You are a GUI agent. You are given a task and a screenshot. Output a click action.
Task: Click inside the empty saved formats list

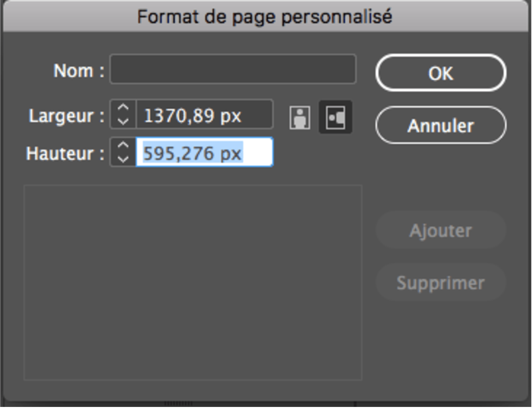click(x=193, y=282)
